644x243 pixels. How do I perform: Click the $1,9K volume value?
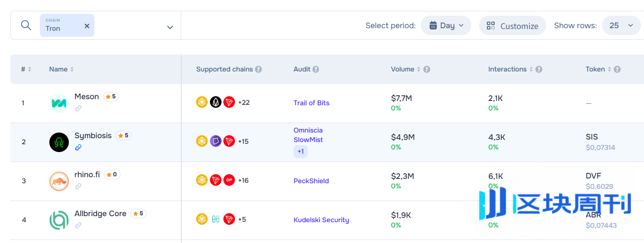(401, 215)
